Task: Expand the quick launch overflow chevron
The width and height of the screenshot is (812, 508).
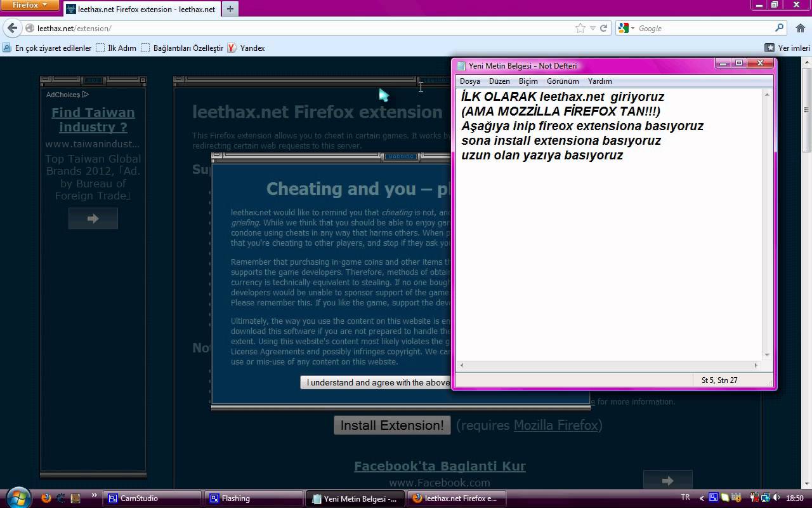Action: 95,495
